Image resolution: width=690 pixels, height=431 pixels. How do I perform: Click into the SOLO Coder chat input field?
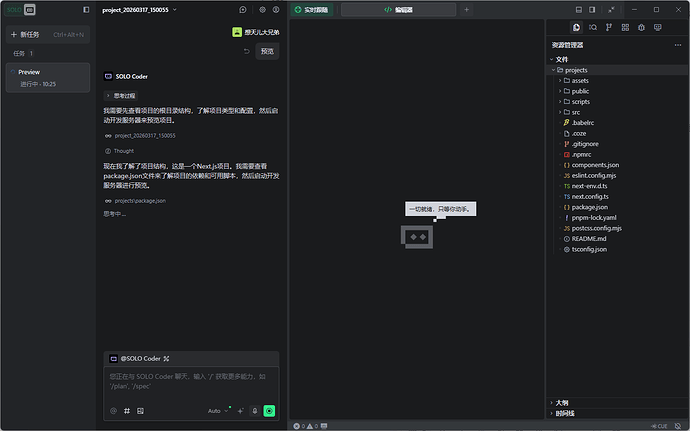190,381
